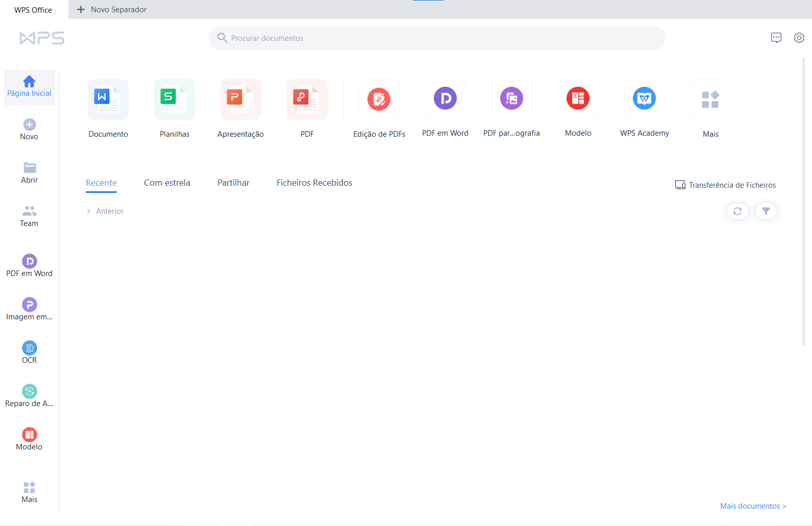The image size is (812, 526).
Task: Refresh the recent documents list
Action: [737, 211]
